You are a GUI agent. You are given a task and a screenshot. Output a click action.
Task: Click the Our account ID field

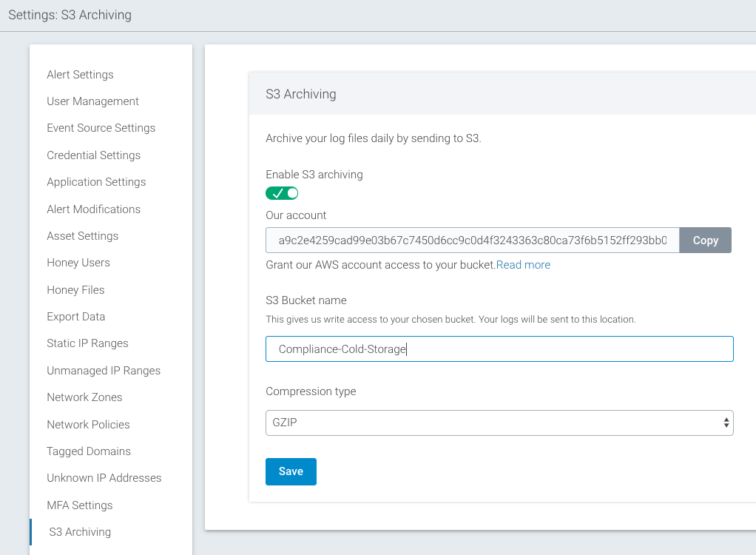click(x=472, y=240)
